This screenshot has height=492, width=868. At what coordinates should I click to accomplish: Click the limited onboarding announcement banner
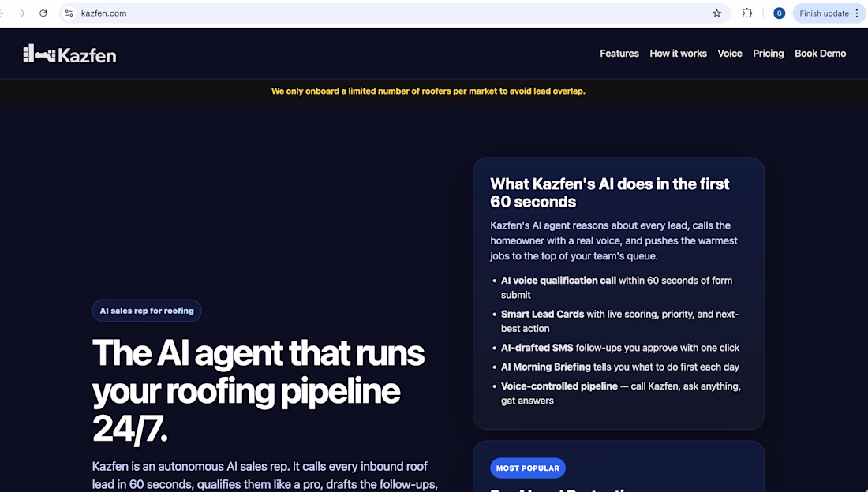point(428,91)
